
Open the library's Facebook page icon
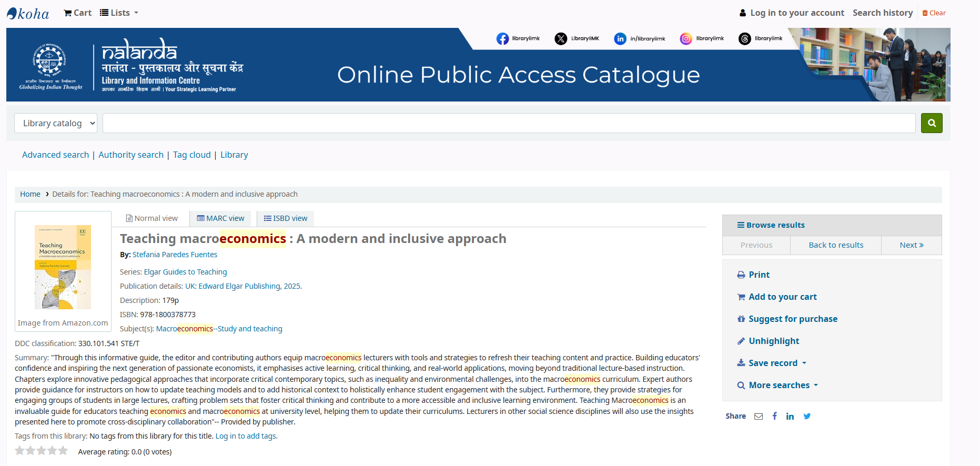click(x=502, y=39)
